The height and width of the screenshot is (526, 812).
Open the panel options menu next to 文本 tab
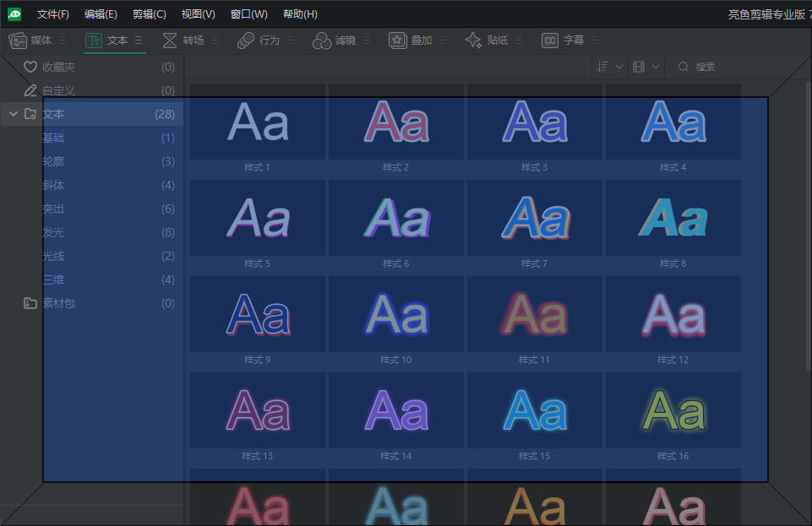click(139, 41)
